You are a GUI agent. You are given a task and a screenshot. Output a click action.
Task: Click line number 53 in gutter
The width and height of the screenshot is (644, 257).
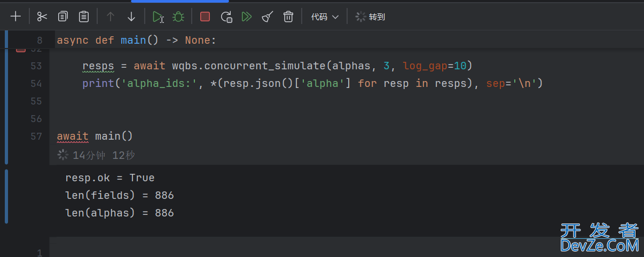36,66
